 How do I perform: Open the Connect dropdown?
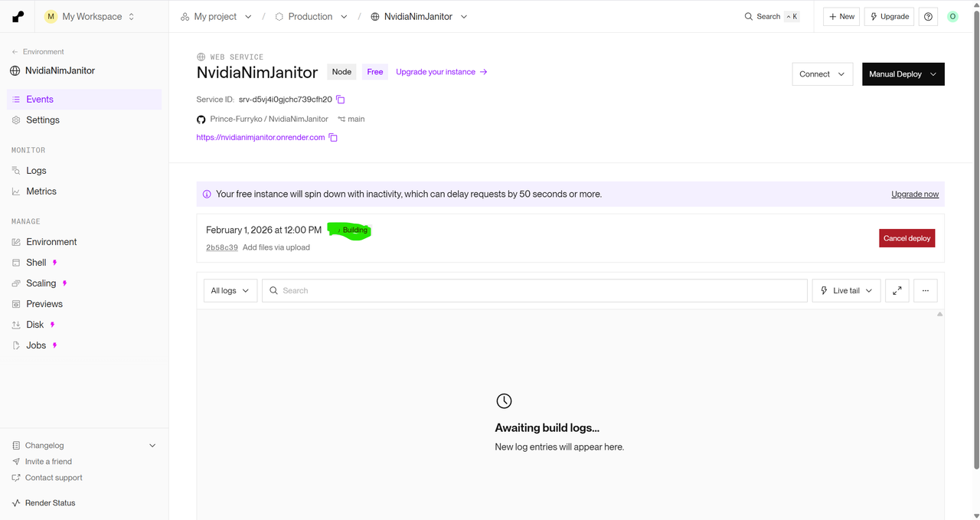pos(822,74)
